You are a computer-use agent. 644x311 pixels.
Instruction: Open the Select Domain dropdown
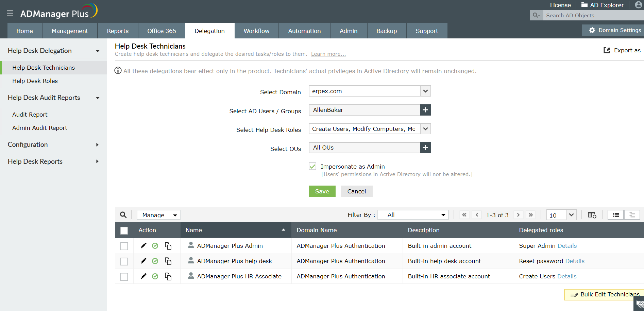tap(370, 91)
